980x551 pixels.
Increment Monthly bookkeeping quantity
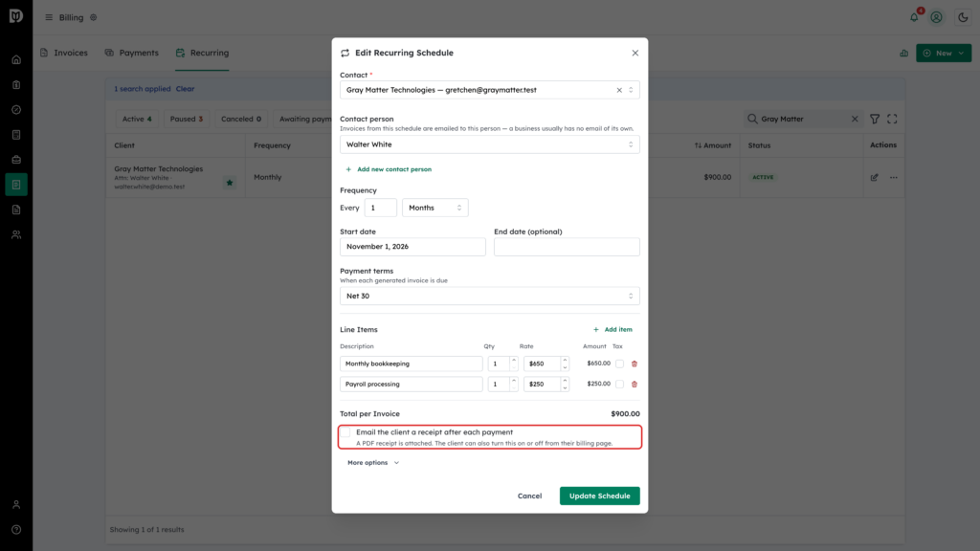(x=514, y=360)
